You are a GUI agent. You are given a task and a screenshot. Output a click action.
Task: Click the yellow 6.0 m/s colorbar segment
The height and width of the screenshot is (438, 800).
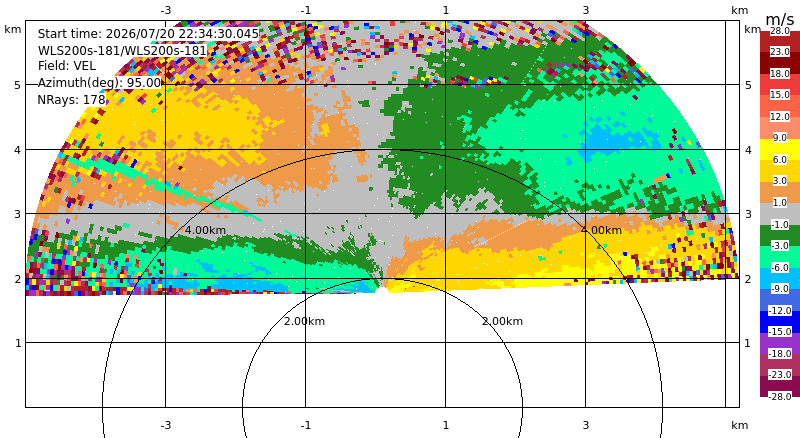coord(780,150)
